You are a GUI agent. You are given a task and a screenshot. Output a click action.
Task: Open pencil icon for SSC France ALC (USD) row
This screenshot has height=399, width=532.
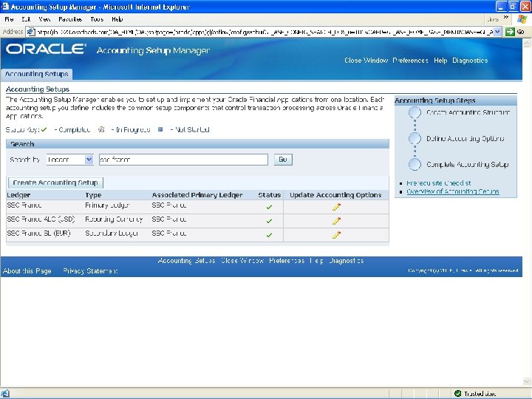[336, 221]
